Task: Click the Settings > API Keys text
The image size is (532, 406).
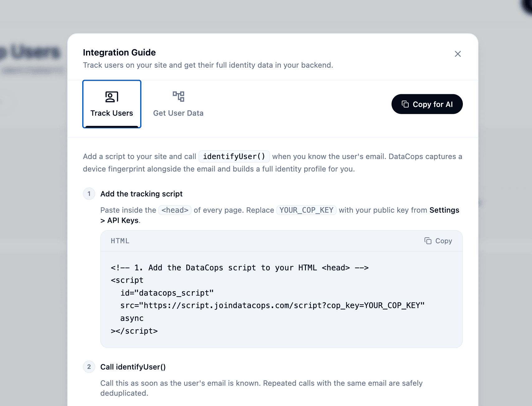Action: coord(280,215)
